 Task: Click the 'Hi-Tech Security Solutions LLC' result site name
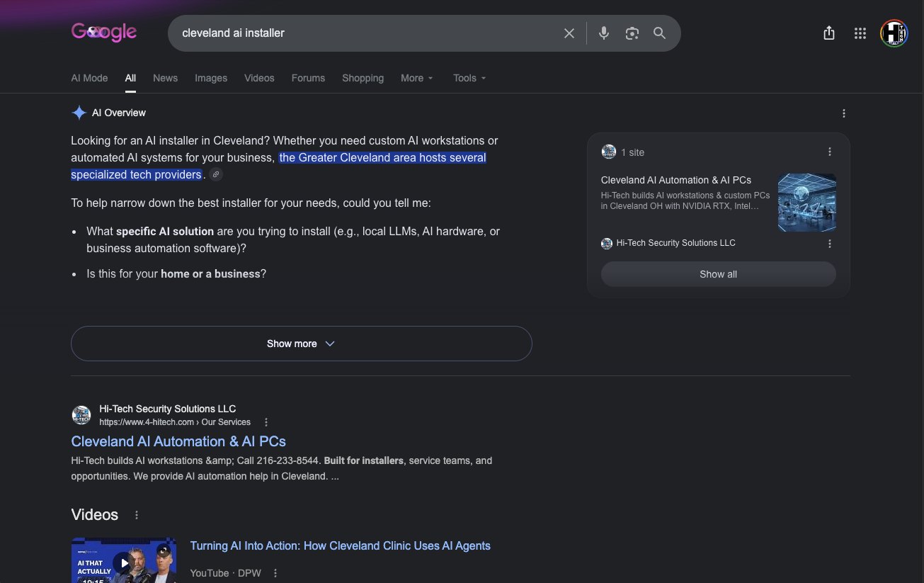[x=168, y=409]
